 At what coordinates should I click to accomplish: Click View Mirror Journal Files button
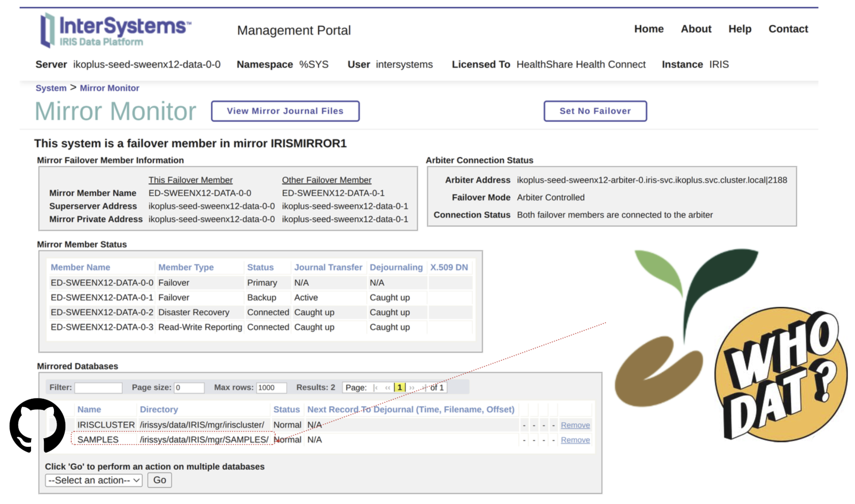coord(285,111)
